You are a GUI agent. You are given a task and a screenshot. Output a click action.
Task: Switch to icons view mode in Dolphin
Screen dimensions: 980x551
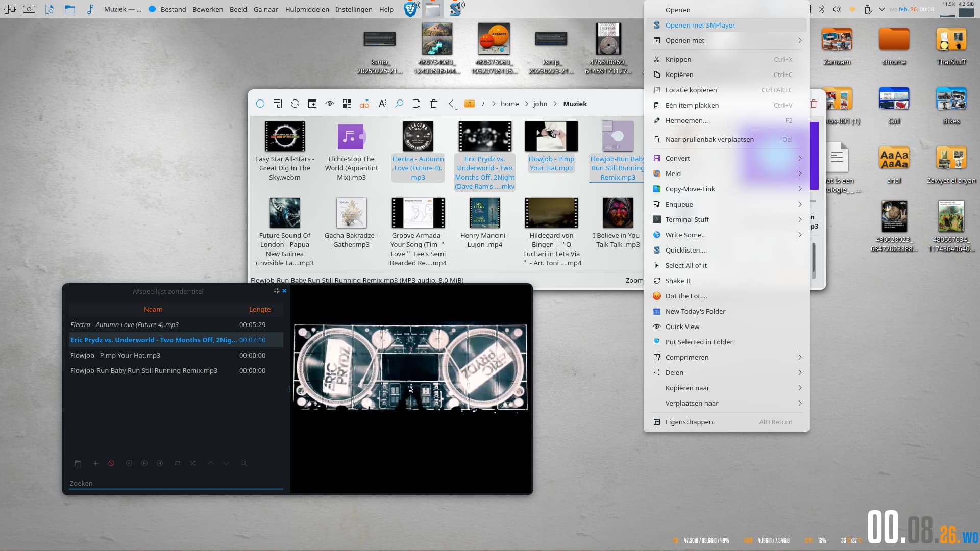(347, 104)
